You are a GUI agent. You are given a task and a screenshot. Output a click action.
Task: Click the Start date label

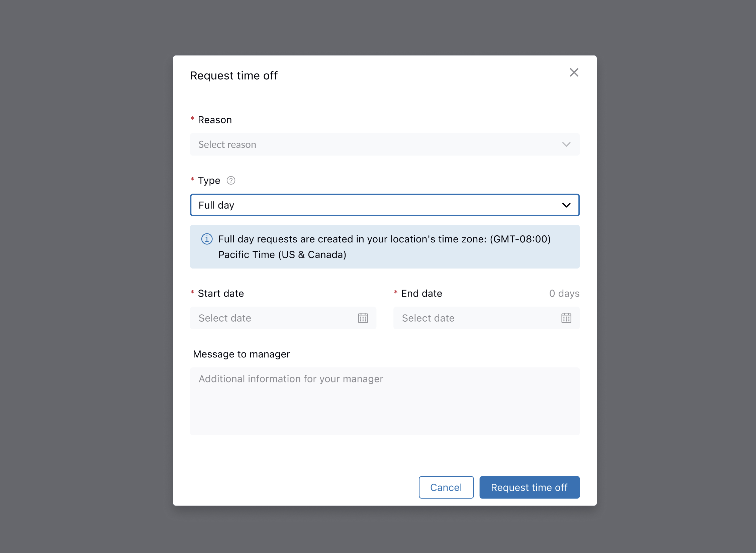(x=221, y=294)
